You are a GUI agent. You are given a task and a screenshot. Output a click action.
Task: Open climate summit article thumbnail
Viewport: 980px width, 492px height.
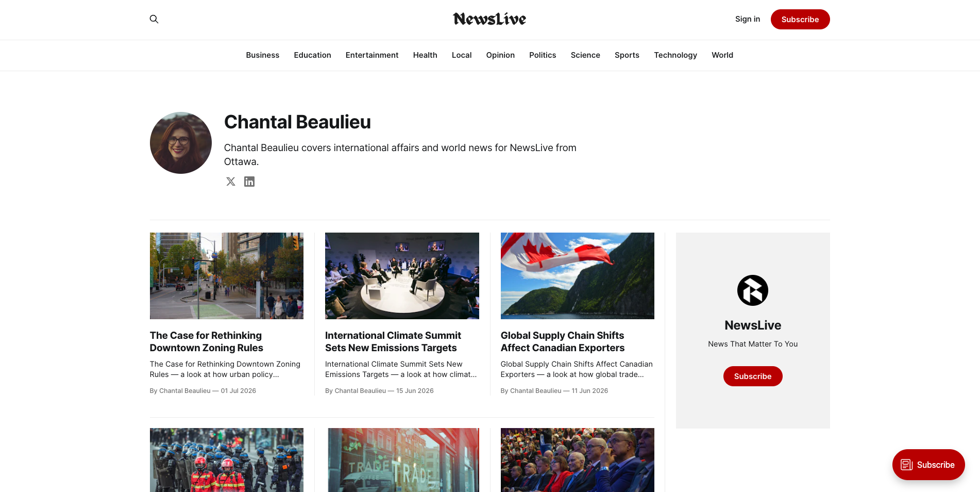pos(402,276)
